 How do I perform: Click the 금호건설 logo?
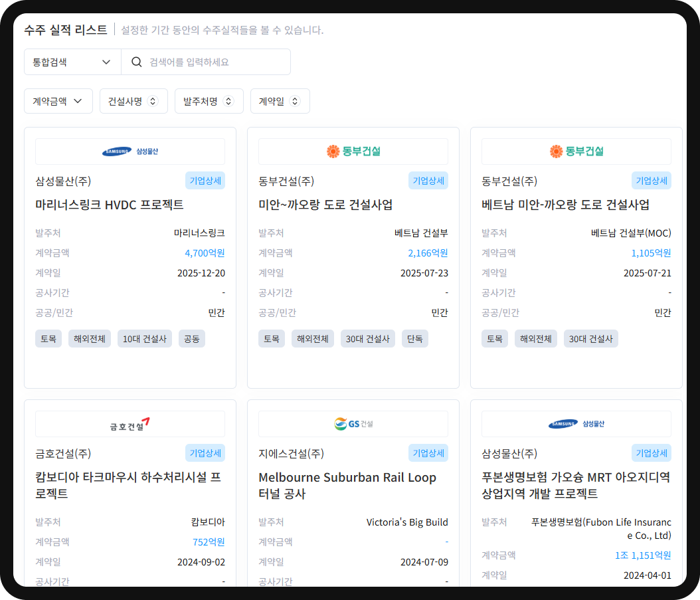click(x=130, y=425)
